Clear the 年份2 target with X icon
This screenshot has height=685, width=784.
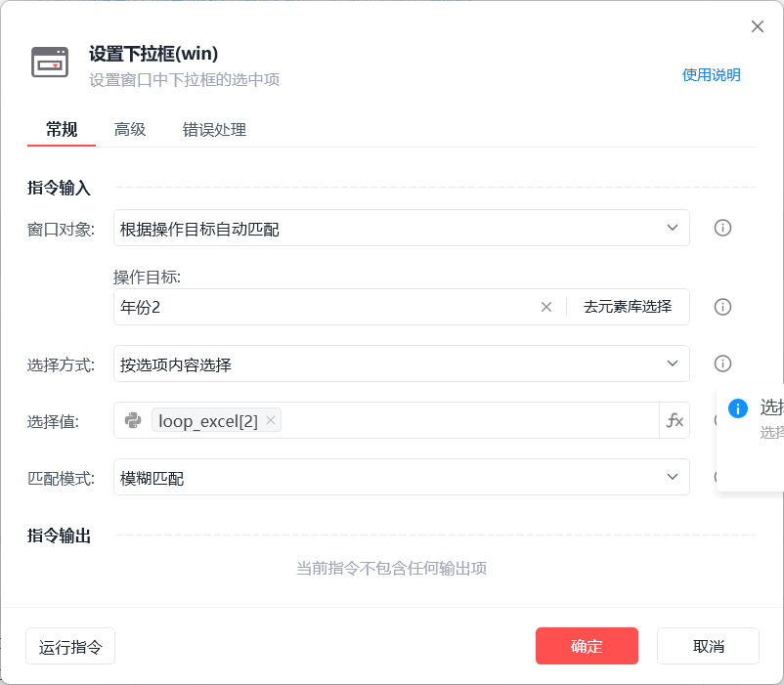coord(546,307)
